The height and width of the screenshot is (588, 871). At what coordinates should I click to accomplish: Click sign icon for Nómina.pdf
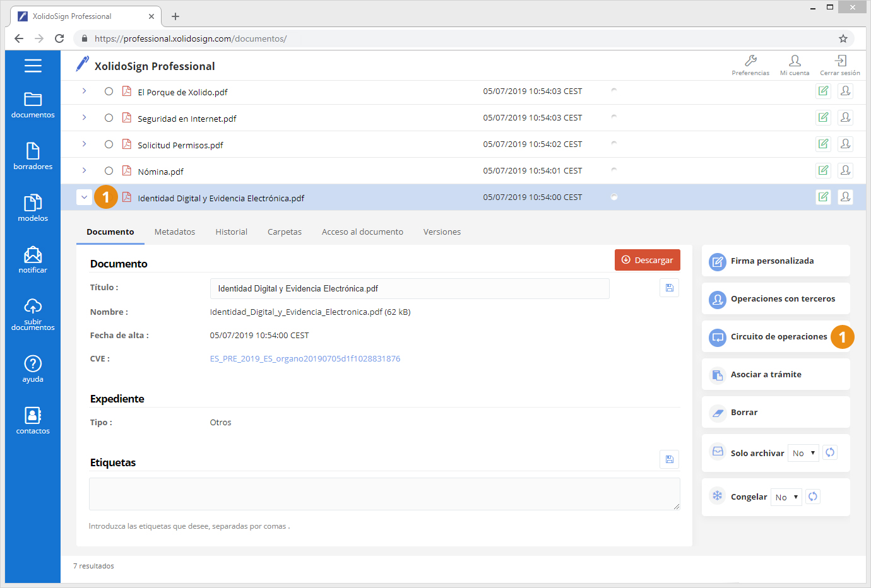(x=823, y=170)
